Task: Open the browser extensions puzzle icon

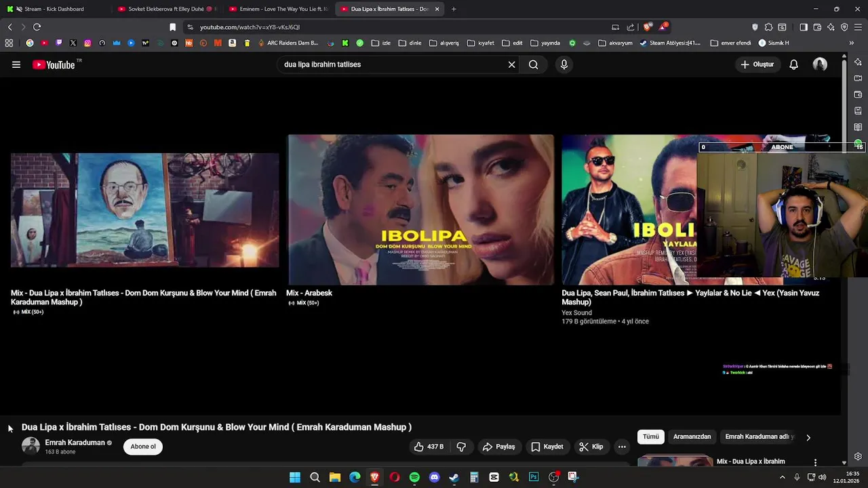Action: click(x=768, y=27)
